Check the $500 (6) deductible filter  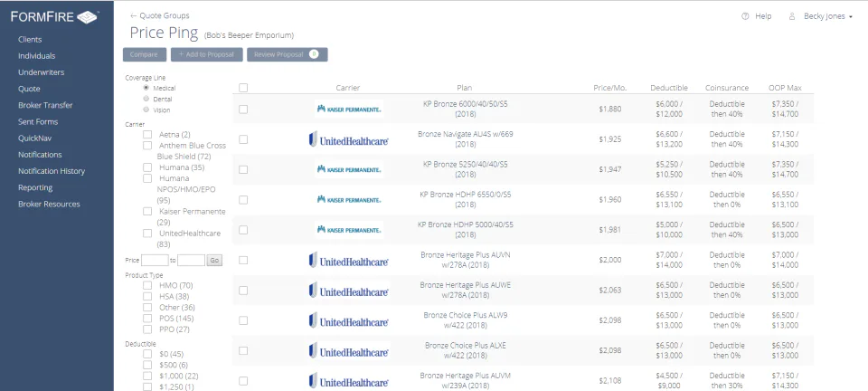[147, 365]
